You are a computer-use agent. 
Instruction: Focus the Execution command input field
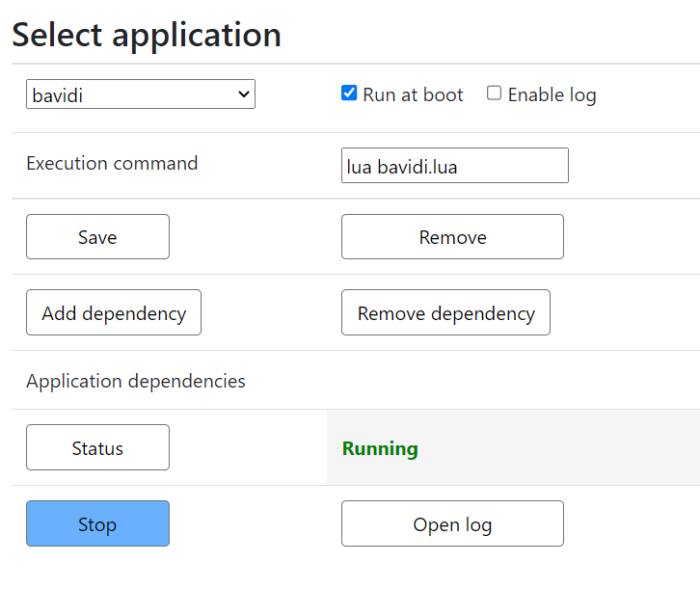454,166
